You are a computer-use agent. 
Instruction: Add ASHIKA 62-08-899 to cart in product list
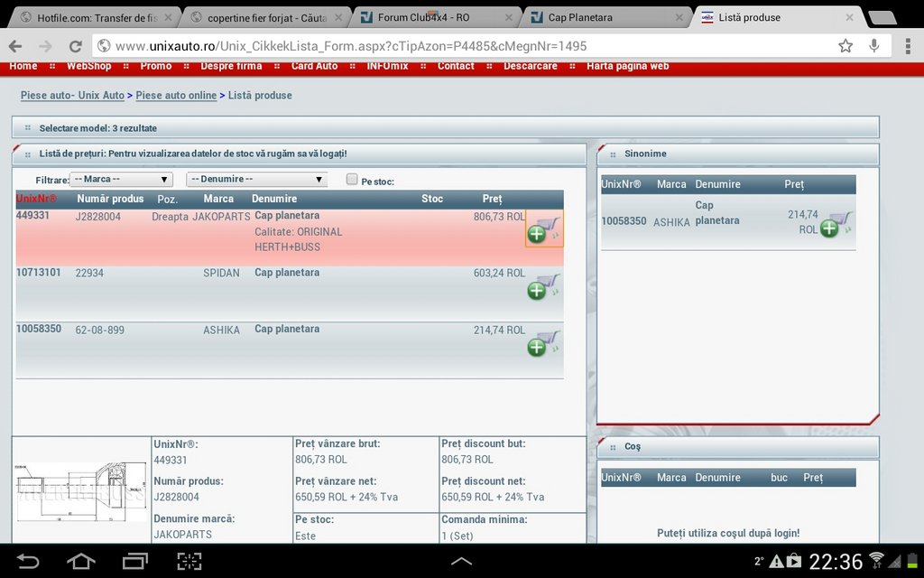543,343
